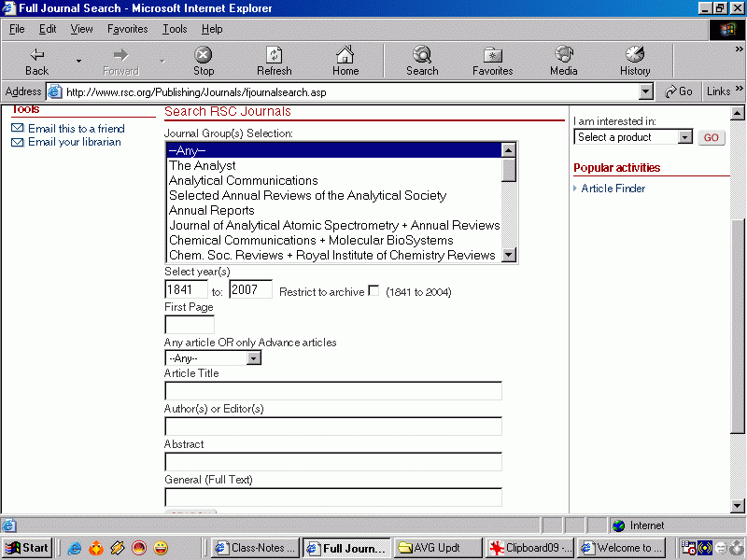This screenshot has height=560, width=747.
Task: Open the Forward button history dropdown arrow
Action: click(x=162, y=61)
